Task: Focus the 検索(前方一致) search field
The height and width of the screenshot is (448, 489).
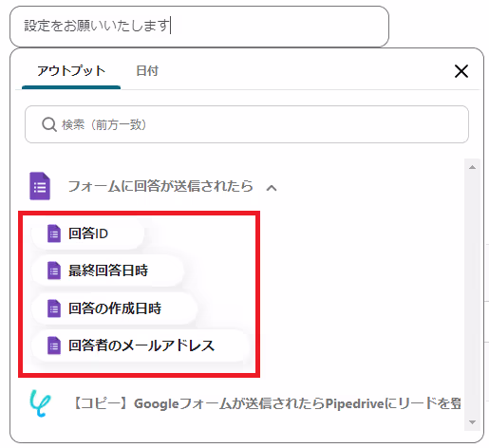Action: pos(247,124)
